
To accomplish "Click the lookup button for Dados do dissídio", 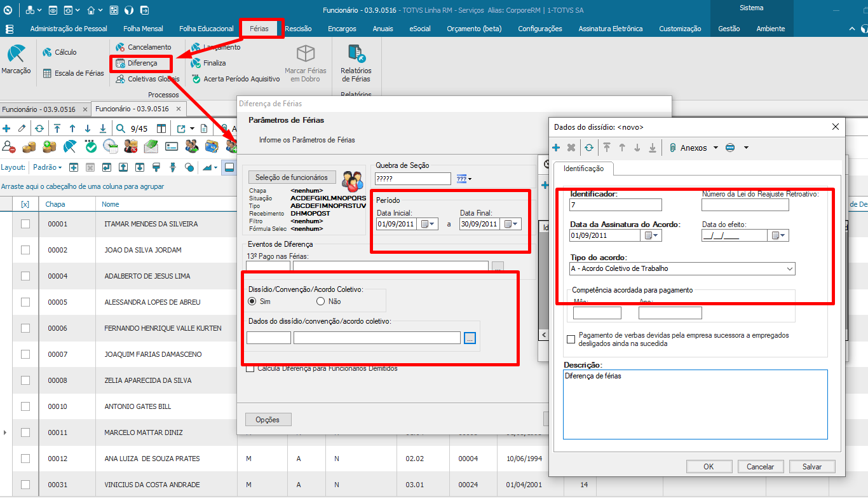I will coord(470,338).
